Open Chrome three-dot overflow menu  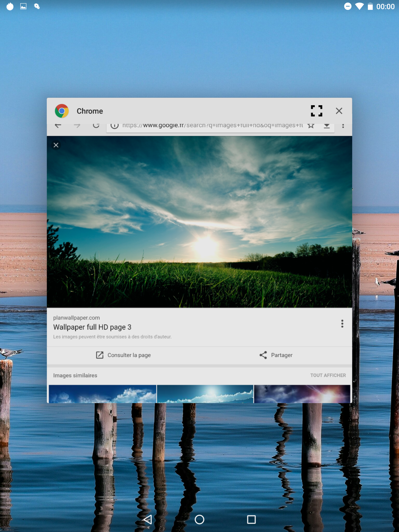[343, 126]
